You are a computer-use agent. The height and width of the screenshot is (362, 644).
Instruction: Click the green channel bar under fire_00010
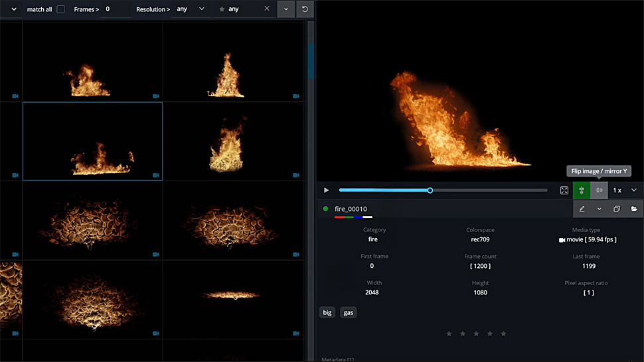coord(349,217)
